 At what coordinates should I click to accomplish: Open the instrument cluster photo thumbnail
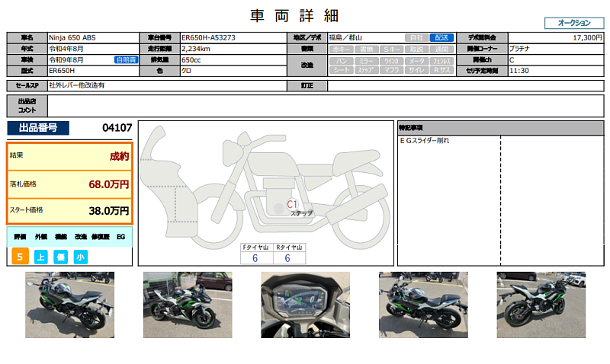(x=306, y=305)
